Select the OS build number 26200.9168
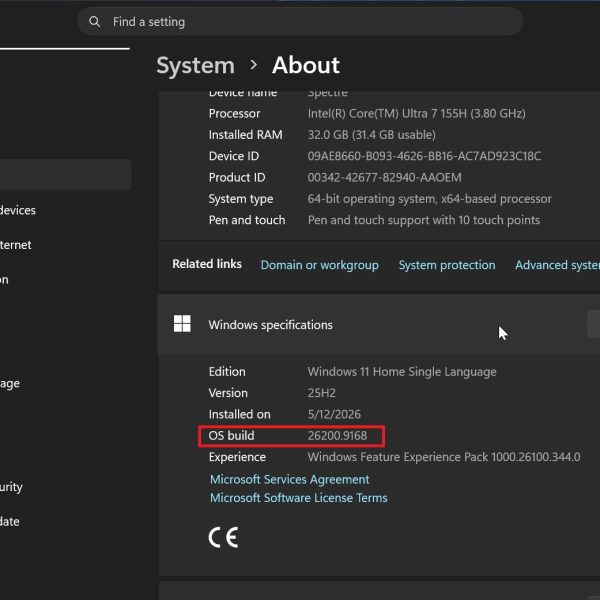Viewport: 600px width, 600px height. click(x=337, y=435)
